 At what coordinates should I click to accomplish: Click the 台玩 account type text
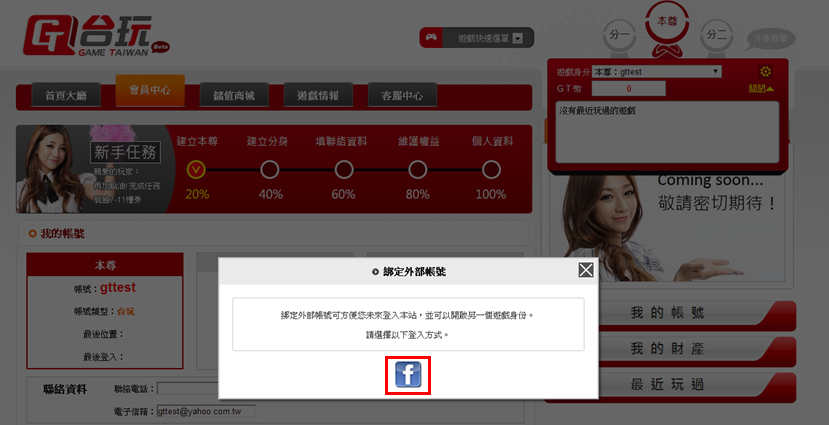click(126, 311)
